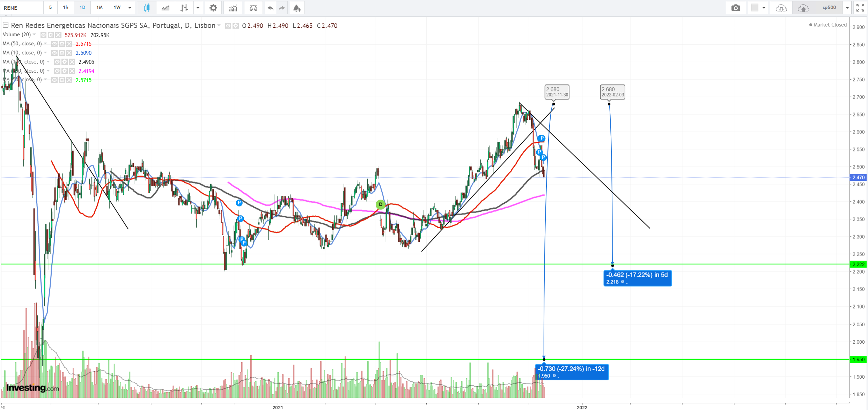868x410 pixels.
Task: Click the cloud save upload icon
Action: pos(803,8)
